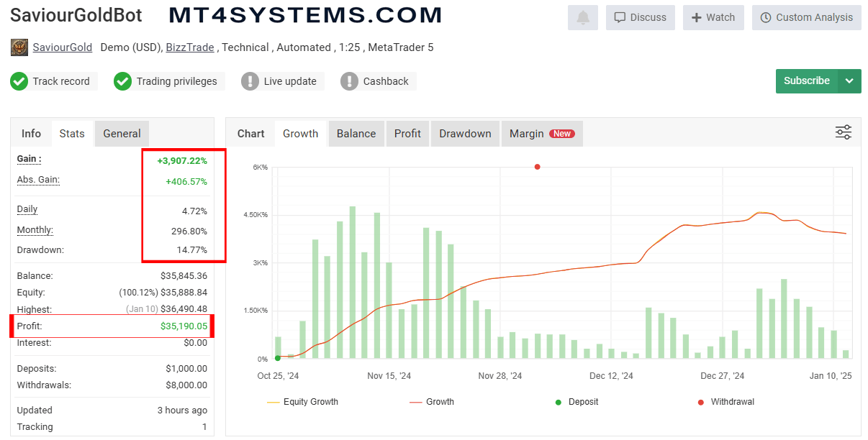Select the General tab
Screen dimensions: 868x440
tap(122, 134)
